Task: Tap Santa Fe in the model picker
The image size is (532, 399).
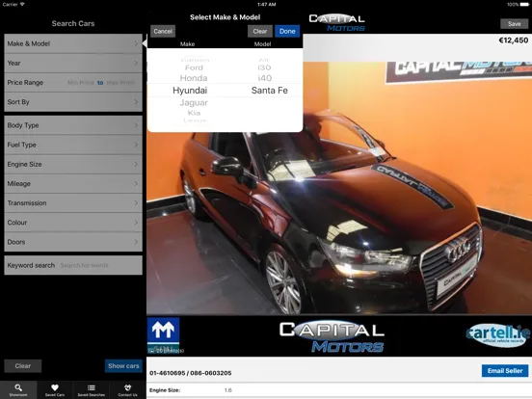Action: pos(270,91)
